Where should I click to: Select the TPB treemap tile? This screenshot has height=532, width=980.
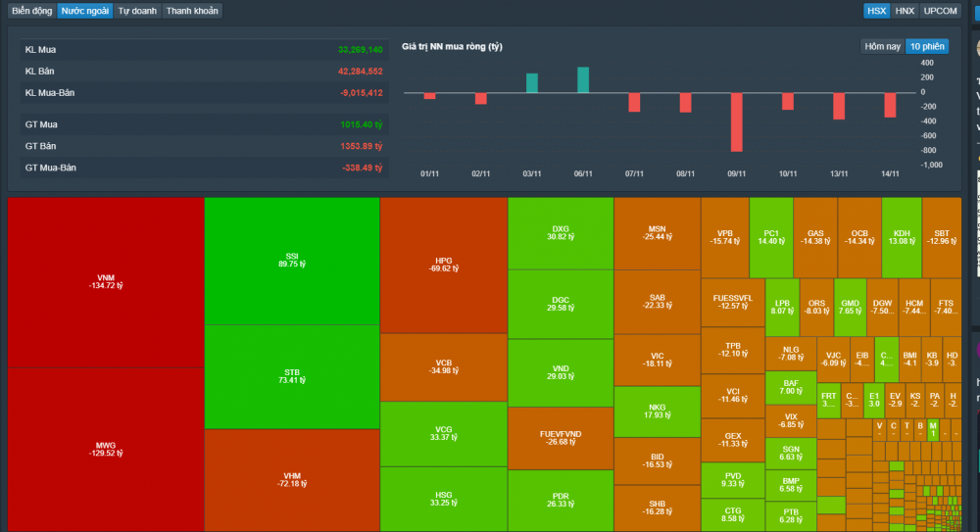click(732, 350)
